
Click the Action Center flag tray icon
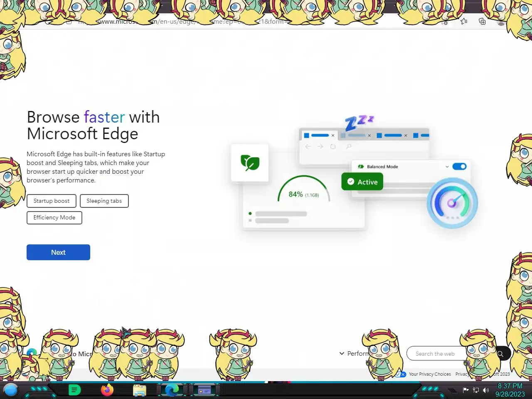(465, 390)
